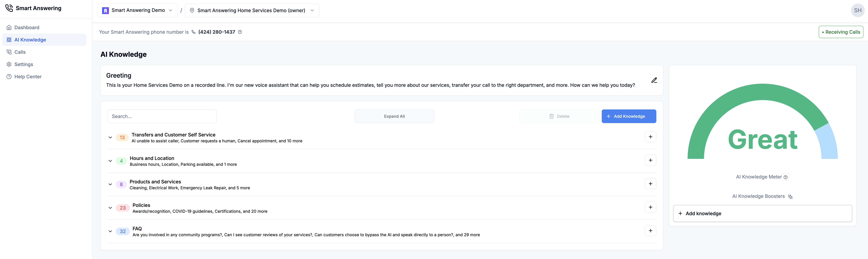Click the badge showing 13 knowledge items
868x259 pixels.
(122, 137)
